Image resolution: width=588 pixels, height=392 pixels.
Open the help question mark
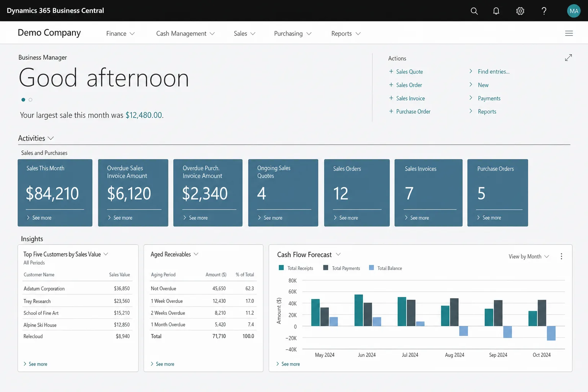[x=544, y=11]
